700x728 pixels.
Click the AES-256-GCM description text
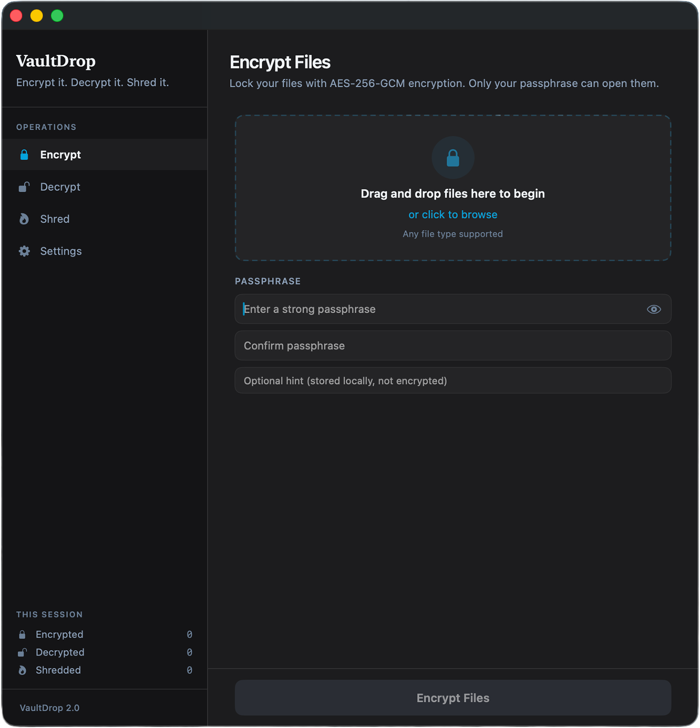(x=444, y=84)
